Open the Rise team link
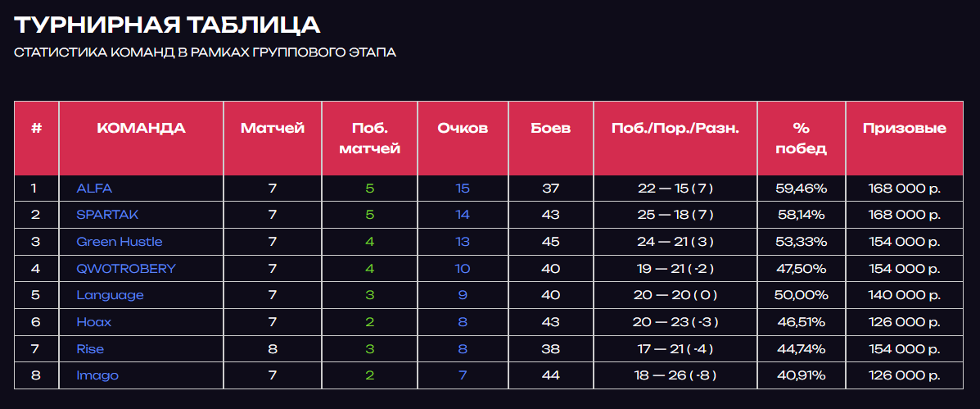Screen dimensions: 980x409 pyautogui.click(x=90, y=349)
